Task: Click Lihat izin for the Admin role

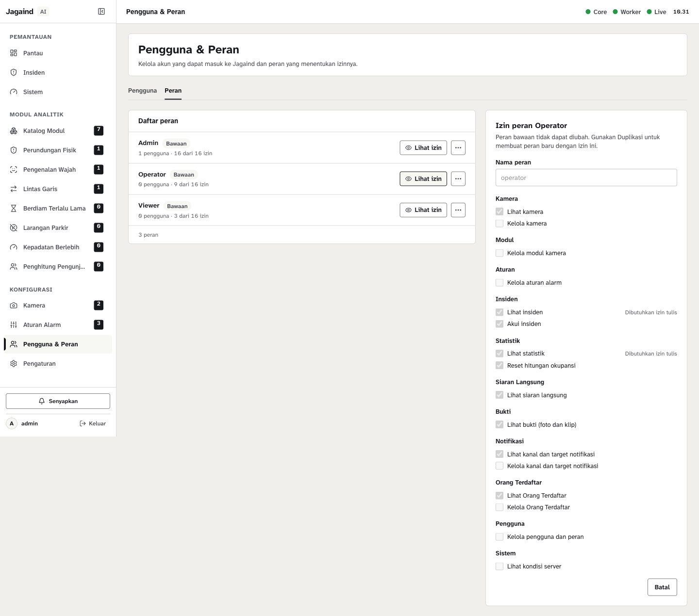Action: (x=423, y=147)
